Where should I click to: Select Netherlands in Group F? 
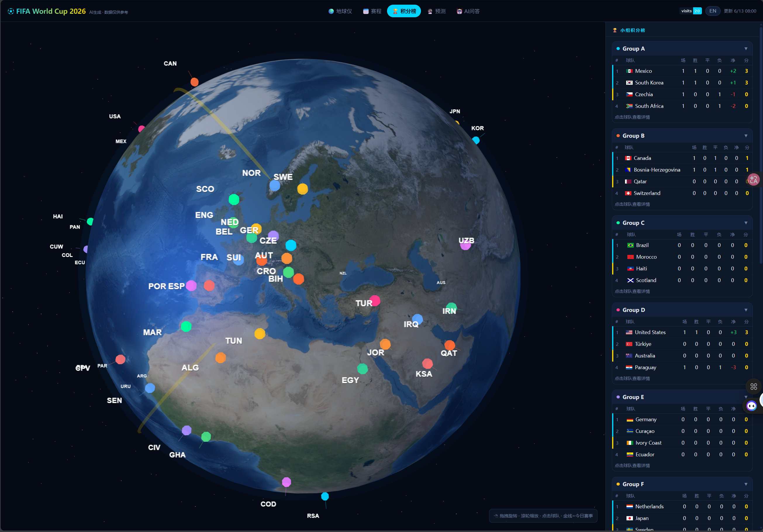[682, 506]
